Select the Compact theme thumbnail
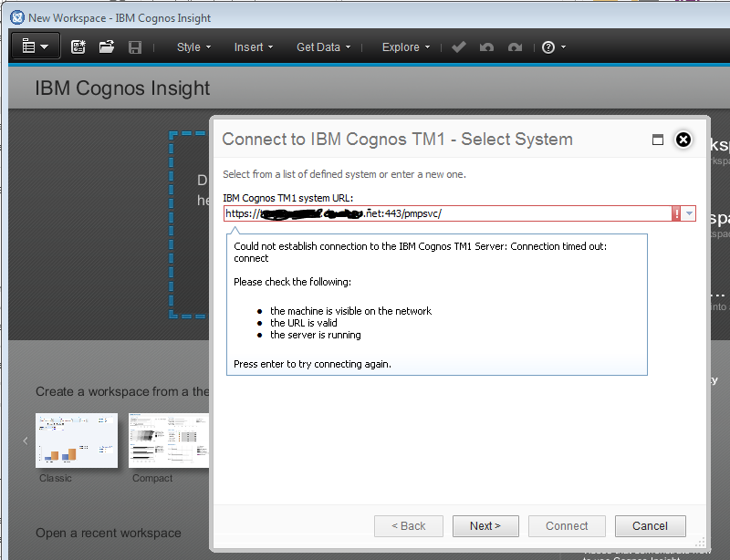 (169, 441)
